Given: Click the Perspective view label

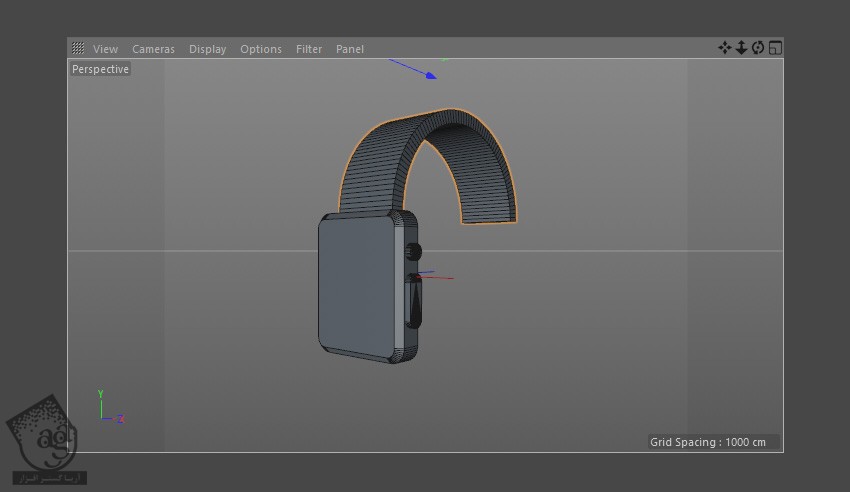Looking at the screenshot, I should pyautogui.click(x=100, y=69).
